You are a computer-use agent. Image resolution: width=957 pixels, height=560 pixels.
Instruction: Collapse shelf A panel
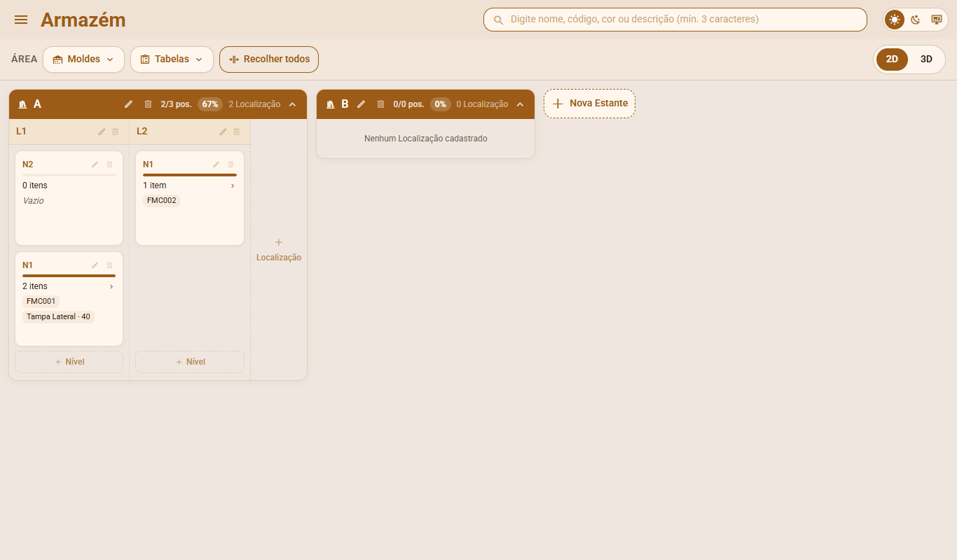pos(293,104)
